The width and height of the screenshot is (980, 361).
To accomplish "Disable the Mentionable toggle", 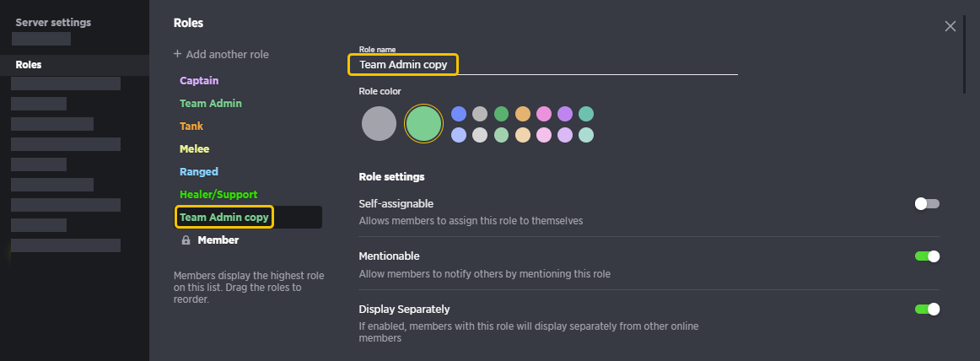I will (x=927, y=256).
